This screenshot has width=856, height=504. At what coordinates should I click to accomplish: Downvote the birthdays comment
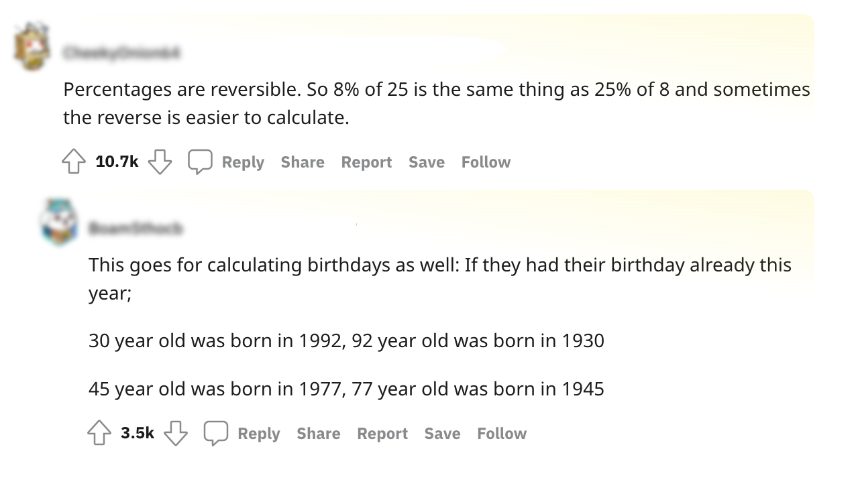[x=176, y=434]
